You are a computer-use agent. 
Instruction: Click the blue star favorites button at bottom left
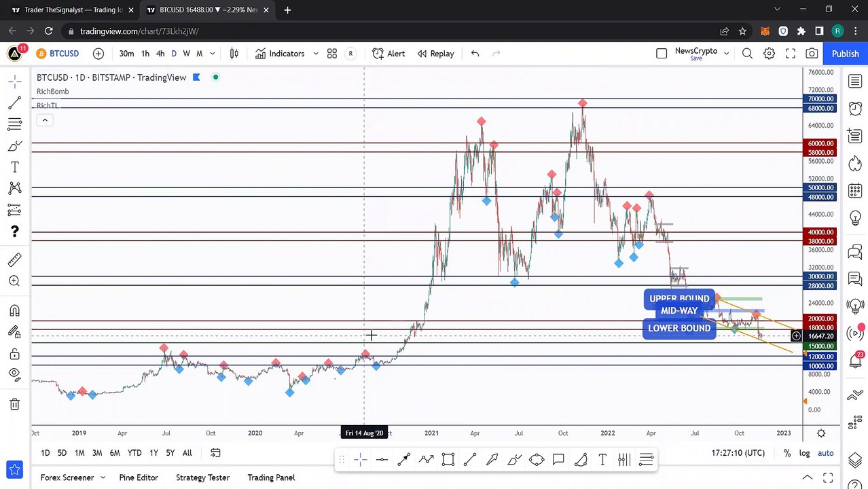pyautogui.click(x=14, y=470)
